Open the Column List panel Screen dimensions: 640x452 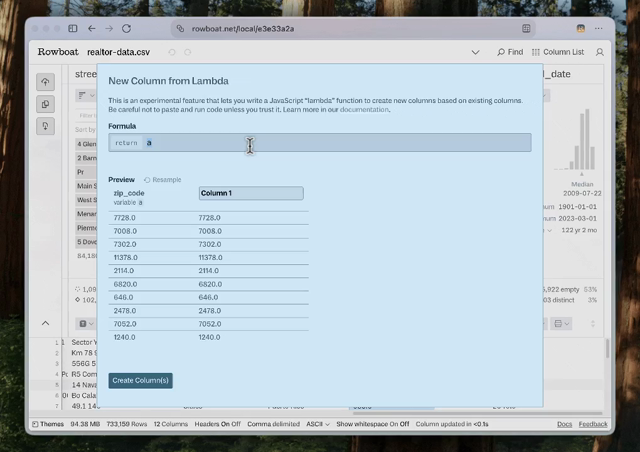[x=558, y=52]
